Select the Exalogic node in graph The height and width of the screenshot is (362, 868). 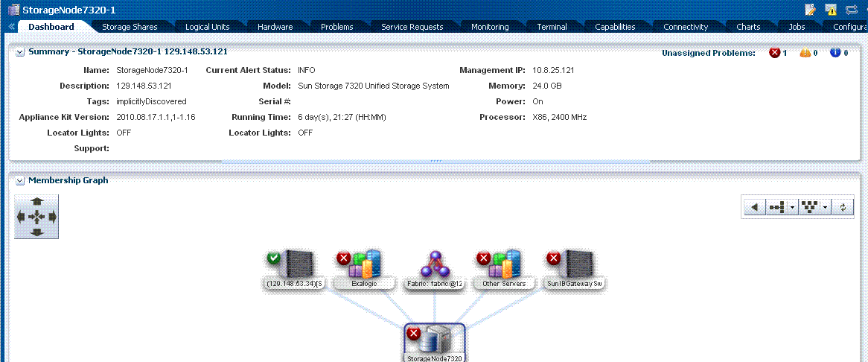point(365,270)
